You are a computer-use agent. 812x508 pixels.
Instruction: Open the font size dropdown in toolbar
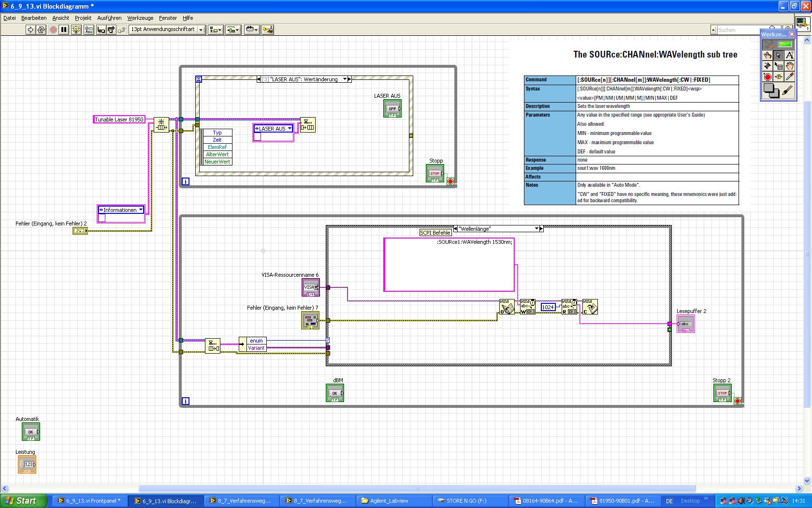point(201,30)
